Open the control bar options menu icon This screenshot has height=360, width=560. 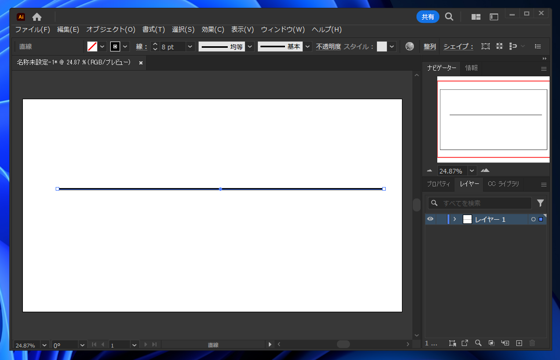[x=538, y=46]
